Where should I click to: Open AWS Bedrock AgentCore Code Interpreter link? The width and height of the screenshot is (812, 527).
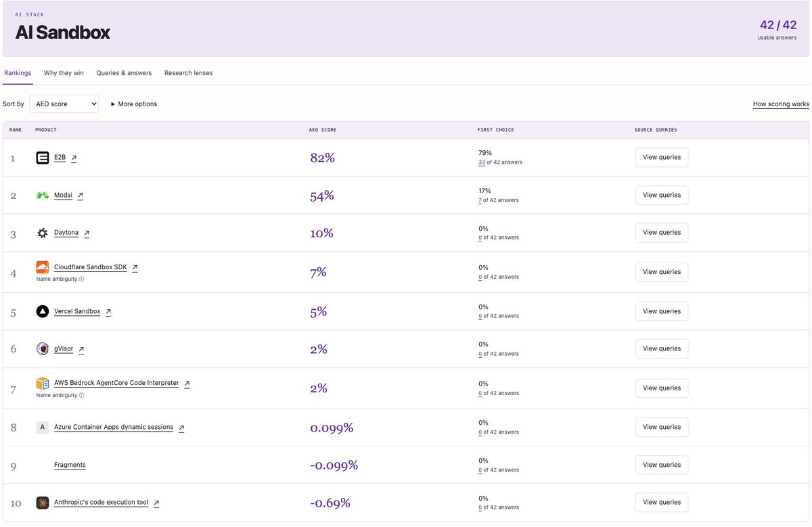coord(116,383)
